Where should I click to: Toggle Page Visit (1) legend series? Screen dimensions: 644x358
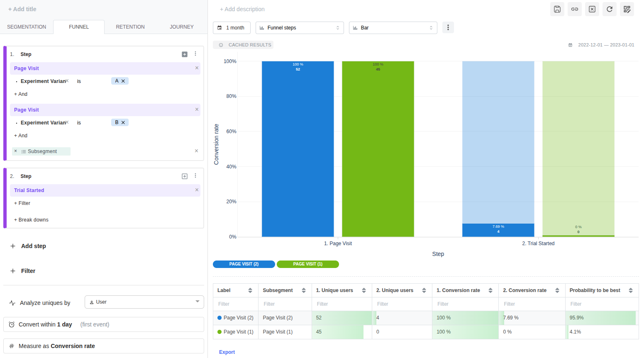coord(307,264)
